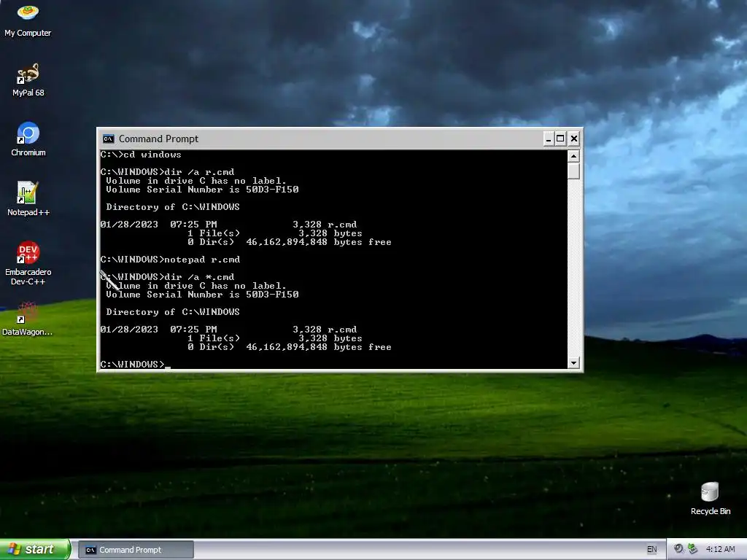
Task: Click the final C:\WINDOWS> prompt line
Action: point(135,365)
